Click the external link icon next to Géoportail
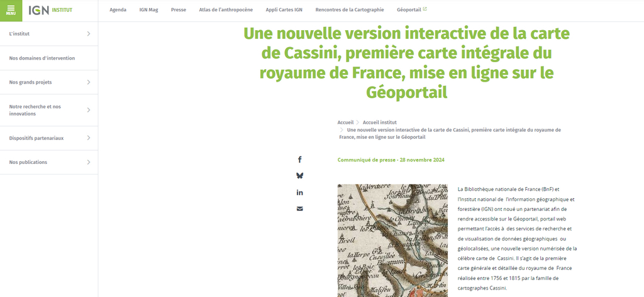The width and height of the screenshot is (644, 297). click(x=425, y=9)
